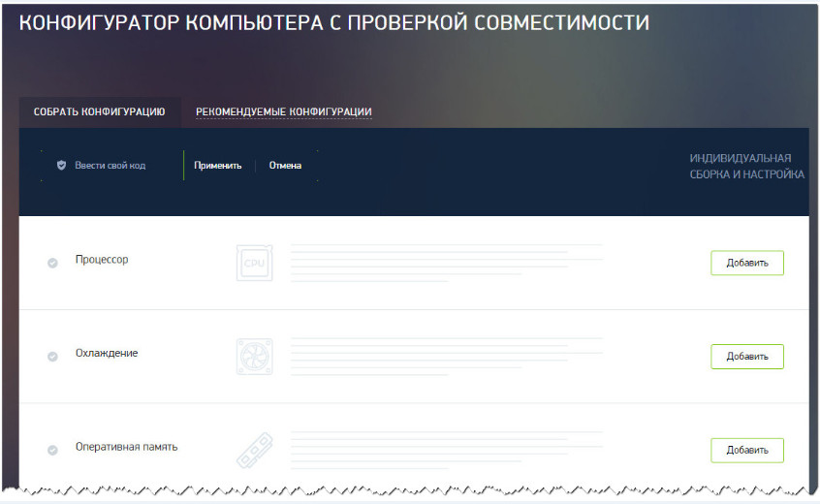820x504 pixels.
Task: Click the shield icon beside code field
Action: point(61,165)
